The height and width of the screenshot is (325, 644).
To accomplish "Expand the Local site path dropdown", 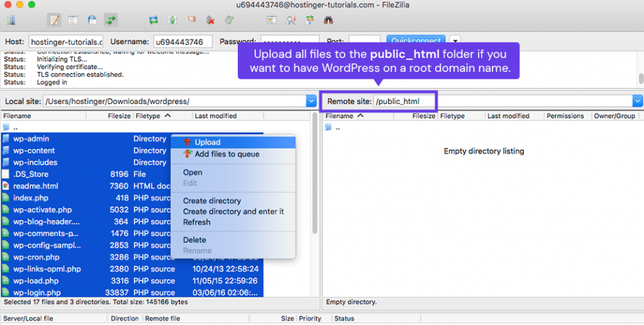I will coord(311,101).
